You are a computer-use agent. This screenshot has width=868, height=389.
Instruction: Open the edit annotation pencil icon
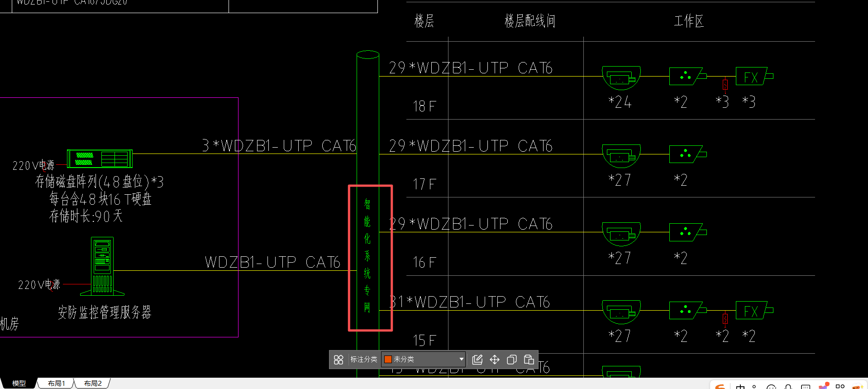tap(477, 360)
